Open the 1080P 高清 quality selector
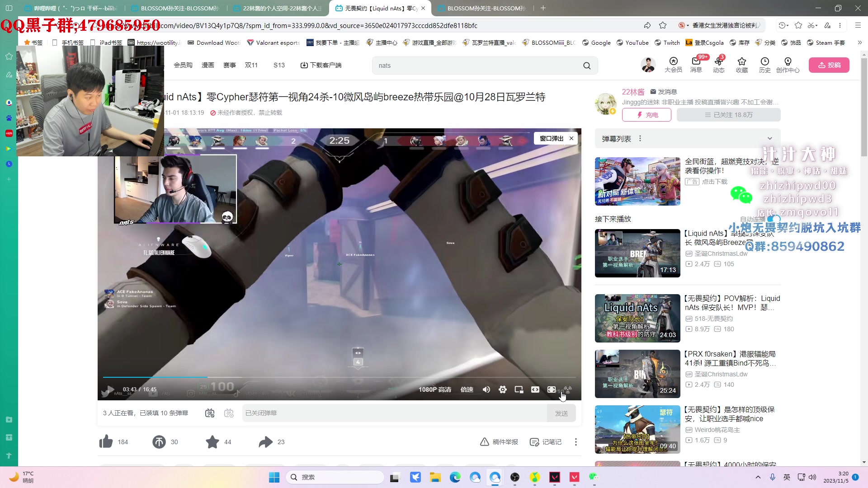 click(435, 389)
